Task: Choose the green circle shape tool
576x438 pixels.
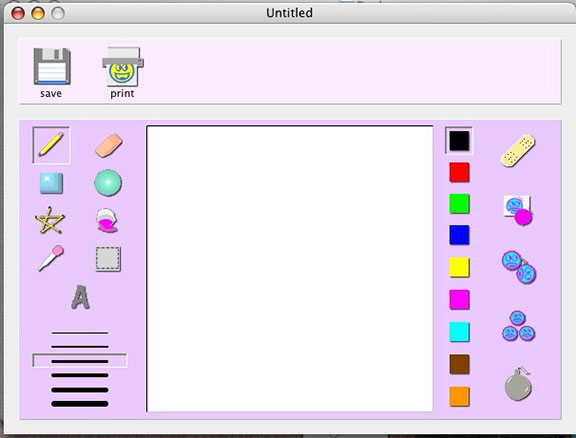Action: (x=108, y=183)
